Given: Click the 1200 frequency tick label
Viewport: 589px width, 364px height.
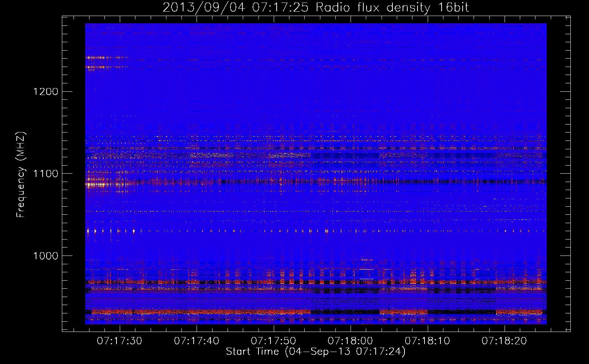Looking at the screenshot, I should click(46, 91).
